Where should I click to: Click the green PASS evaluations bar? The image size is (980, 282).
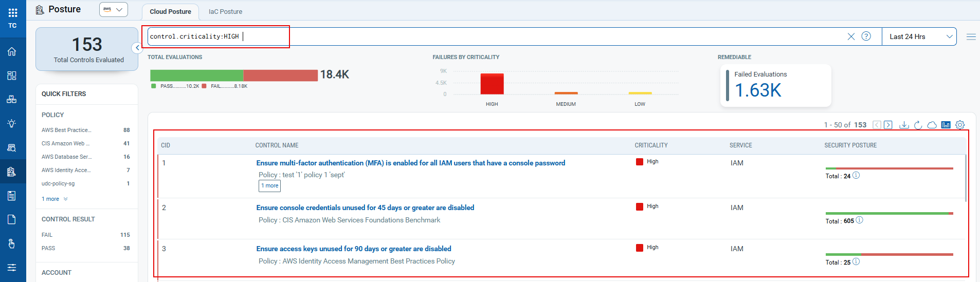[x=196, y=76]
